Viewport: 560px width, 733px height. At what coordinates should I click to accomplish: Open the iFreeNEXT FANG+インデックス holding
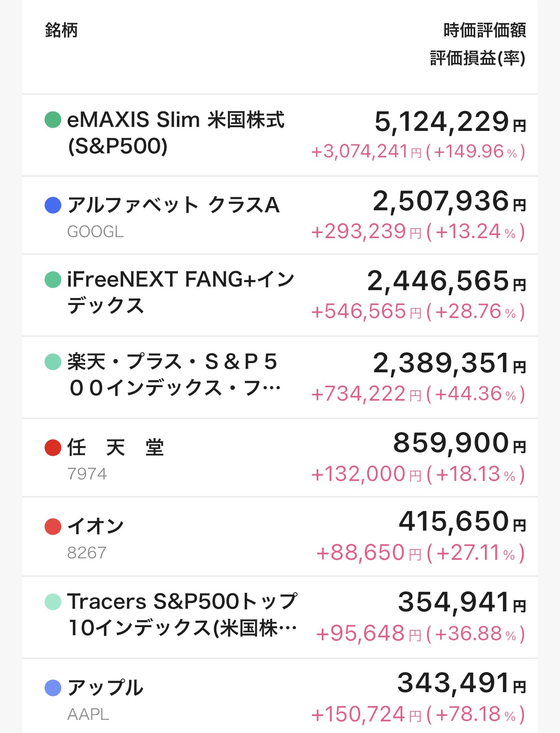coord(280,295)
